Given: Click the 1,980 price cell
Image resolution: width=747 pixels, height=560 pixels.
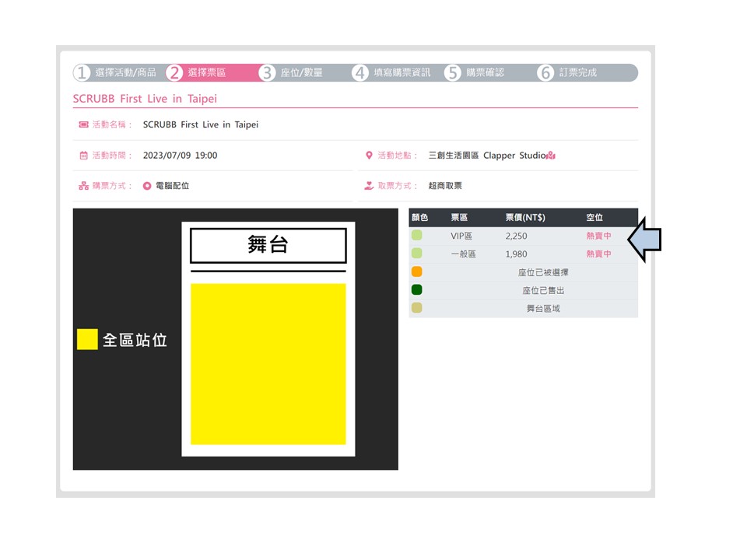Looking at the screenshot, I should pyautogui.click(x=516, y=254).
